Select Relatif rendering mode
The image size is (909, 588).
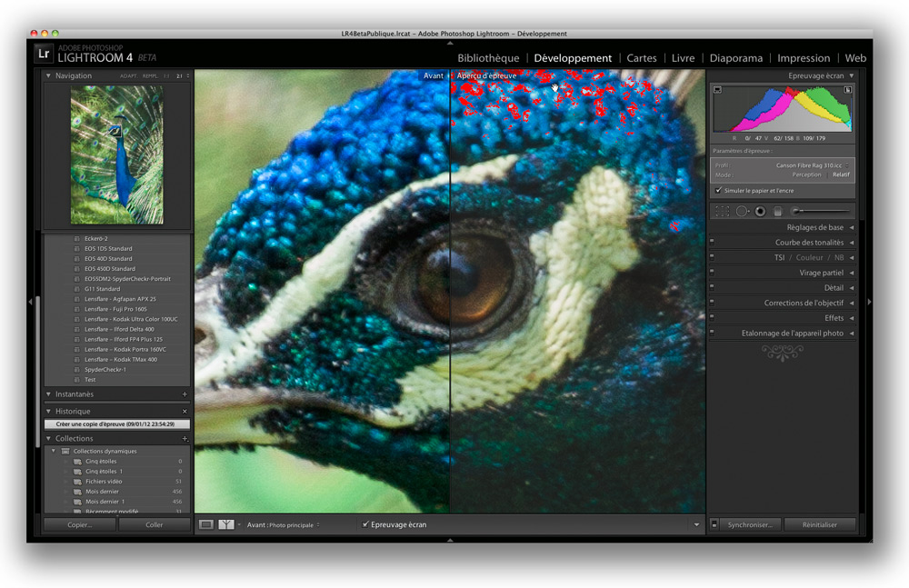coord(841,174)
